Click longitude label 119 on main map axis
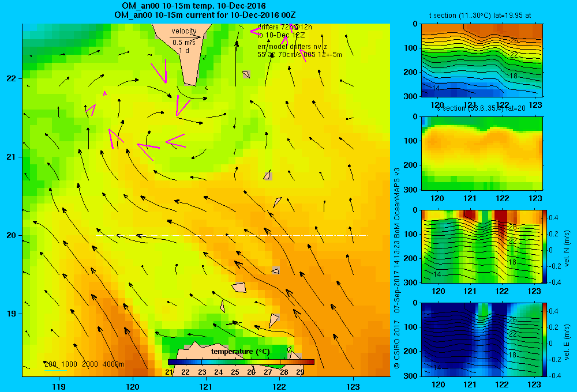Image resolution: width=577 pixels, height=392 pixels. click(x=59, y=386)
